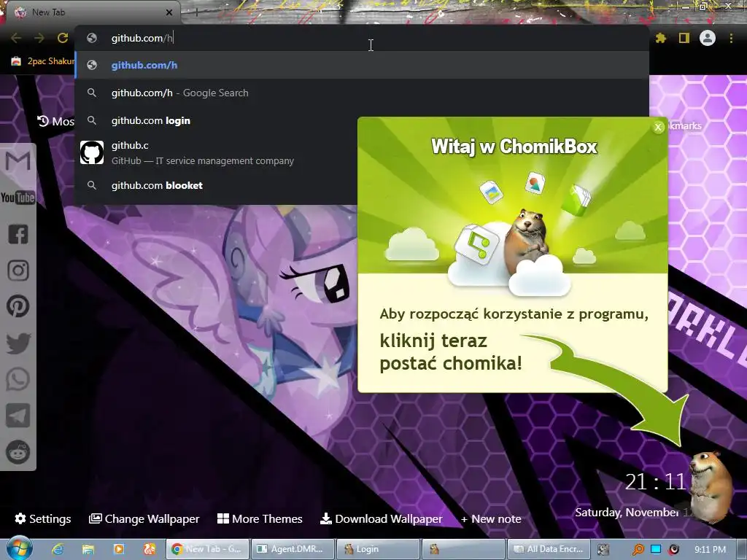
Task: Open Chrome's three-dot menu
Action: (x=731, y=38)
